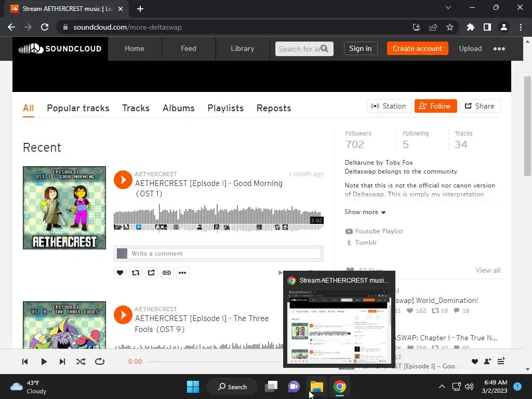Follow artist icon in player bar
The height and width of the screenshot is (399, 532).
coord(487,362)
